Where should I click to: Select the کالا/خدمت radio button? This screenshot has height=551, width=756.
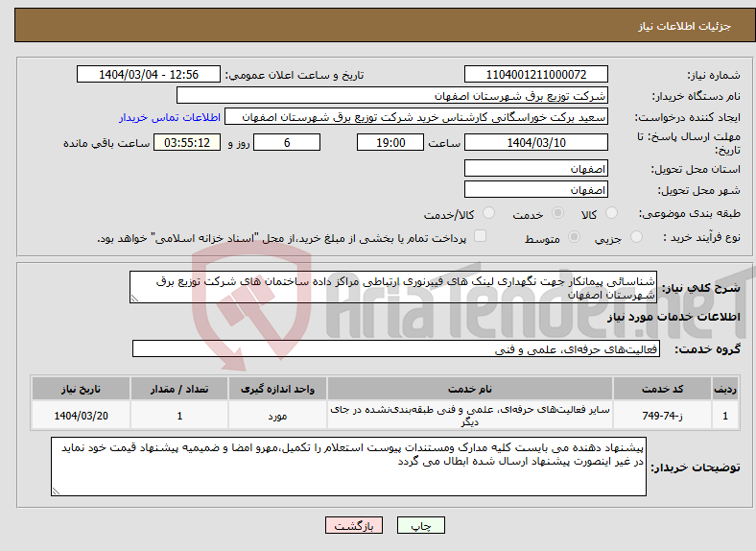point(489,213)
